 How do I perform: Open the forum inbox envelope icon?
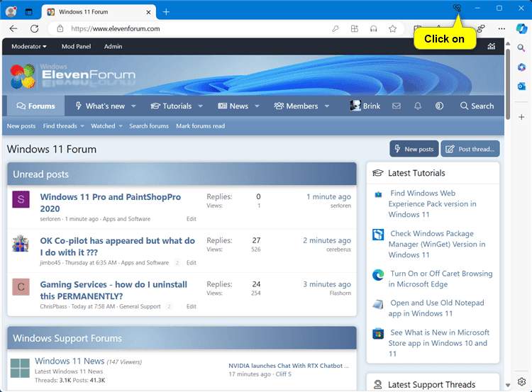397,106
